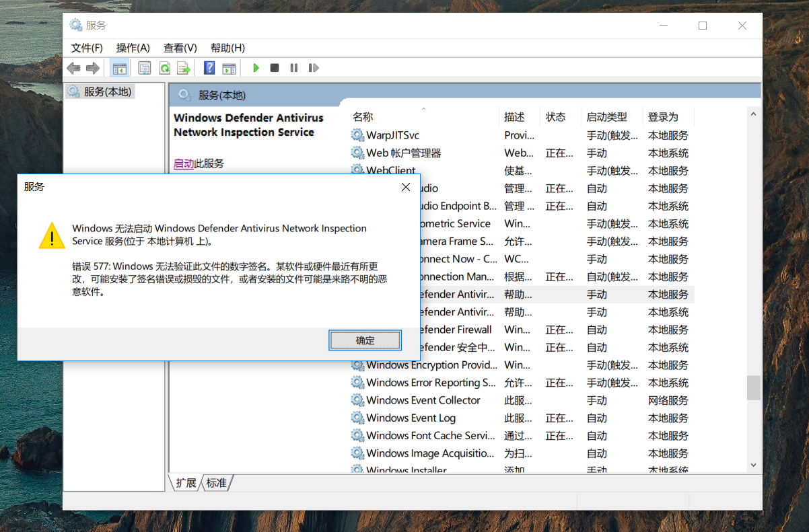Toggle the show/hide console tree toolbar icon

coord(120,68)
